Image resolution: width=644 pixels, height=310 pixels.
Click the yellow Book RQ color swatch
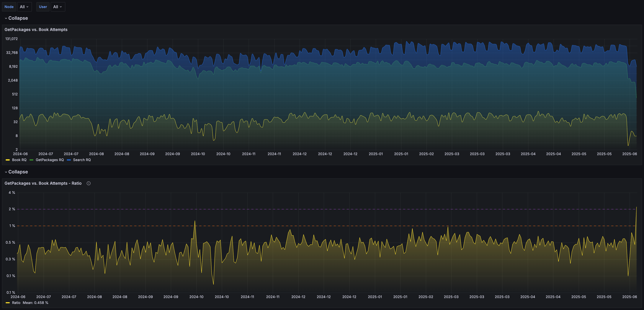(x=8, y=160)
